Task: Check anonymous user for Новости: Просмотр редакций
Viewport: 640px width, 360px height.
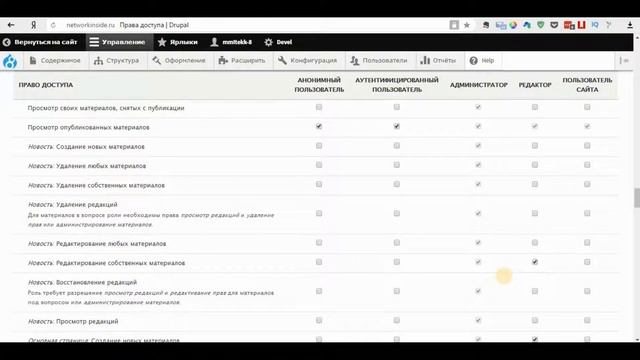Action: [x=319, y=320]
